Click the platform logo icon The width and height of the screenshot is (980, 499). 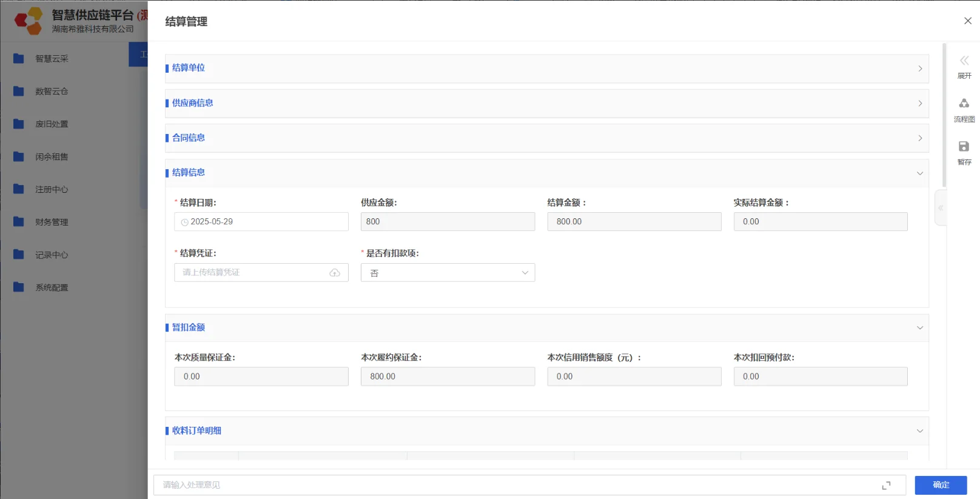[29, 21]
